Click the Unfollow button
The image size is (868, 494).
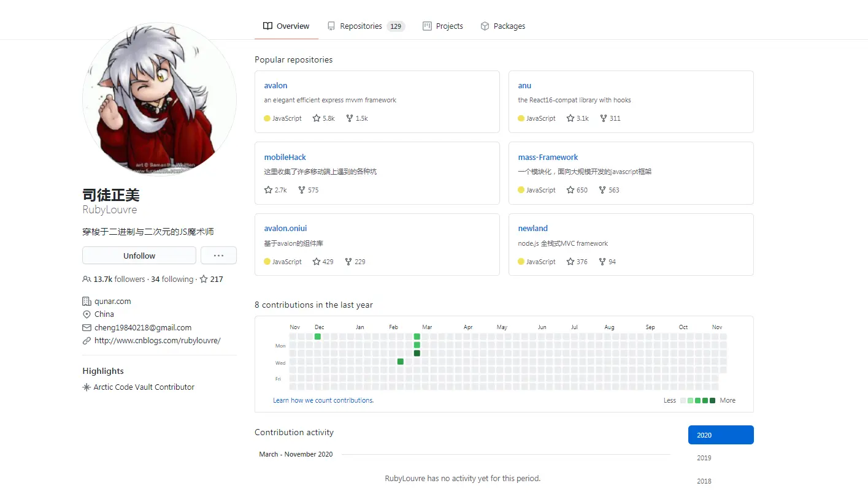coord(139,256)
